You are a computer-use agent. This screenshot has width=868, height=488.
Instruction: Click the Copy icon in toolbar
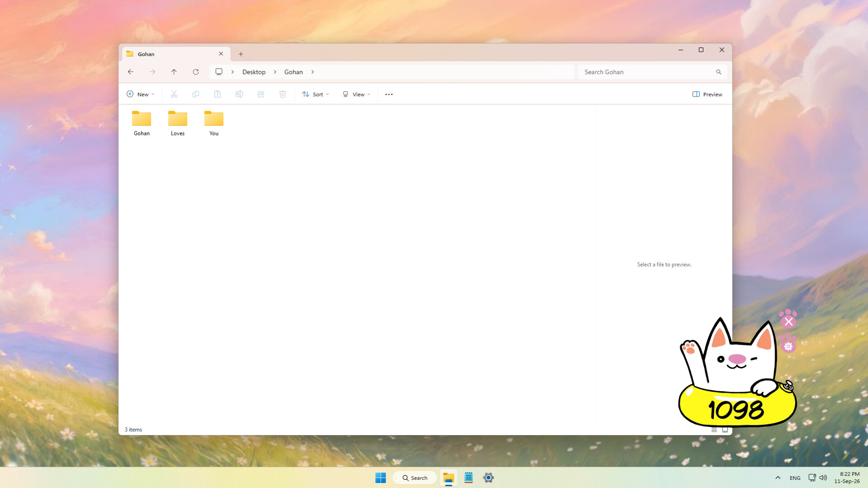(x=196, y=94)
